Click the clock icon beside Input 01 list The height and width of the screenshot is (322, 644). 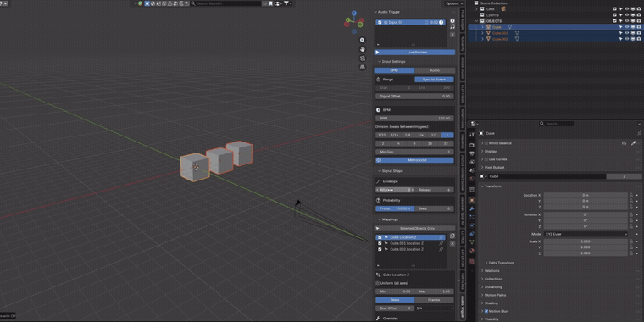click(452, 20)
